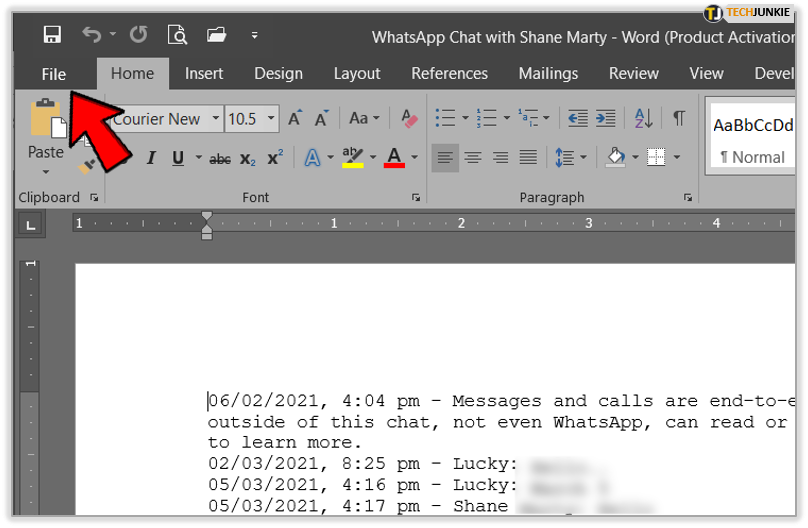Image resolution: width=808 pixels, height=528 pixels.
Task: Click the Undo arrow icon
Action: [x=92, y=35]
